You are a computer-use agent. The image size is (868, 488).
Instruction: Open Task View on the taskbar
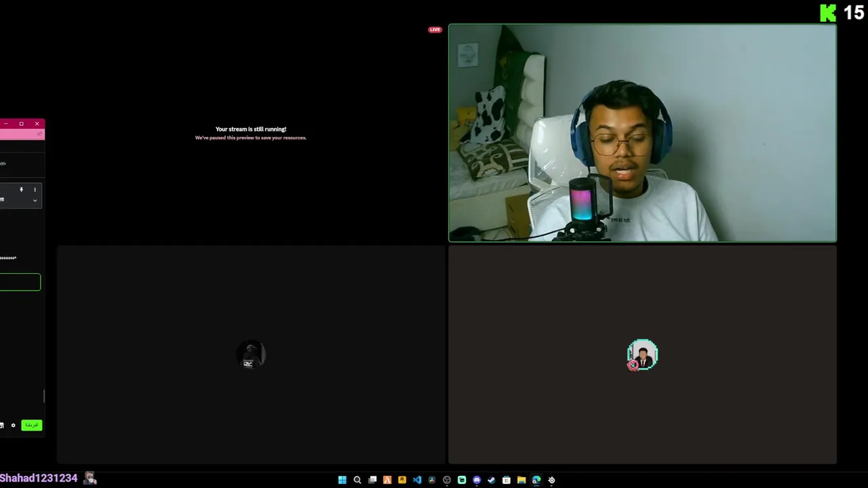pos(372,480)
